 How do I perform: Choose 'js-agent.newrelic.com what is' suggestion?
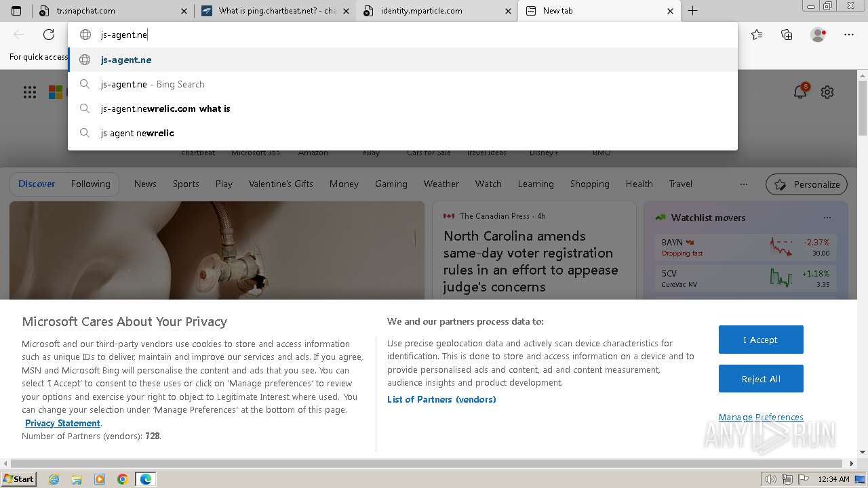tap(403, 108)
